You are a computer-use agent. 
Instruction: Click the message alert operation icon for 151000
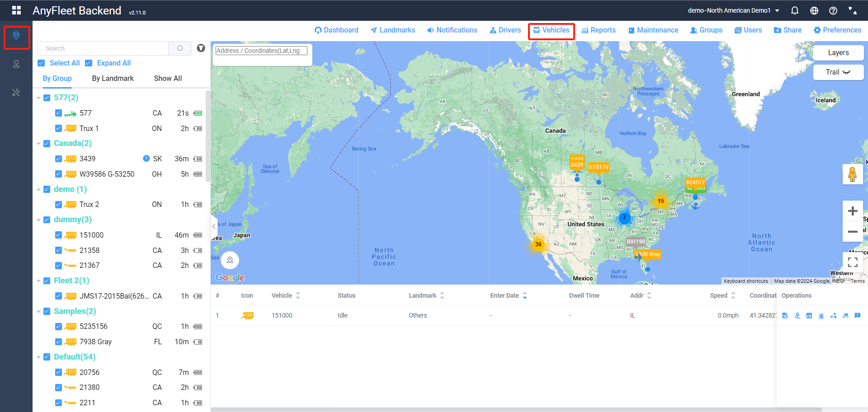[858, 316]
